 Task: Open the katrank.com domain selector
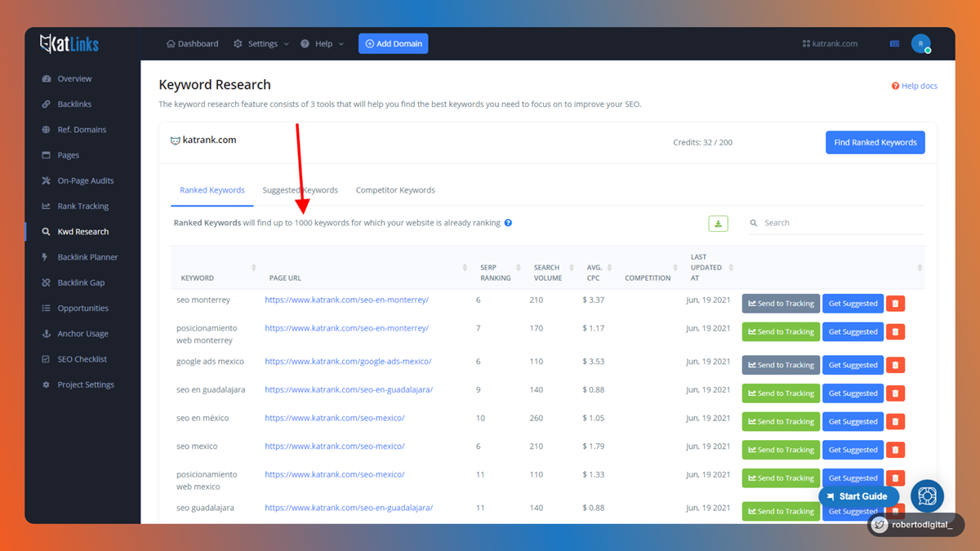pos(830,44)
